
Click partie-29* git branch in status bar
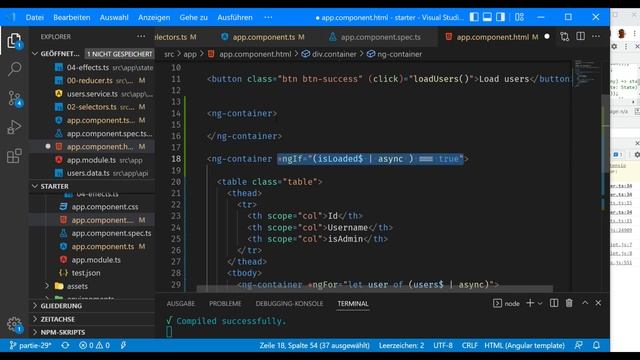click(x=30, y=346)
